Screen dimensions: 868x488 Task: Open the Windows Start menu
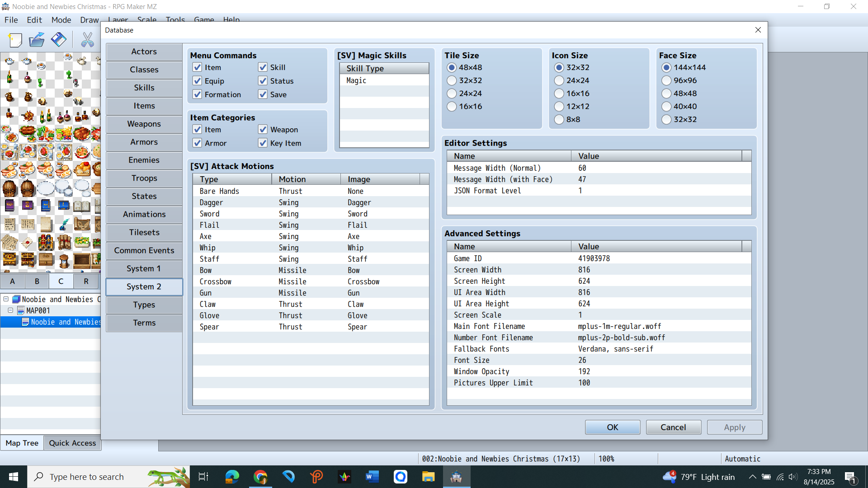(14, 477)
